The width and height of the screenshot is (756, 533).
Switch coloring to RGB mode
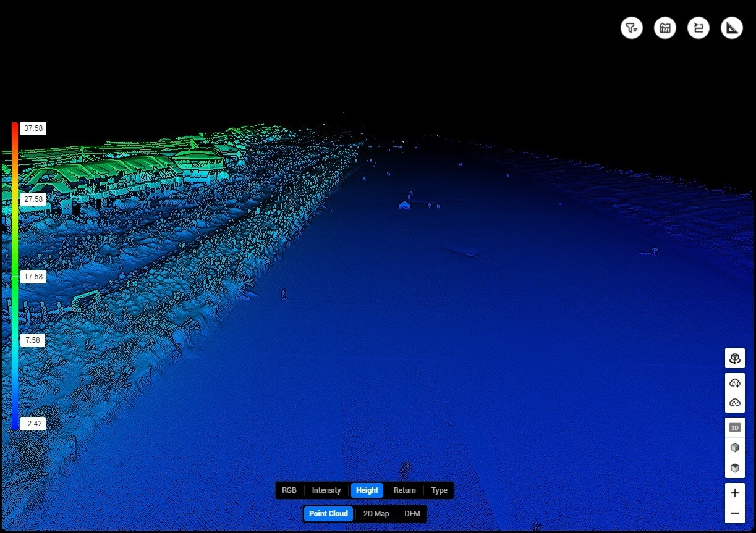[x=289, y=490]
